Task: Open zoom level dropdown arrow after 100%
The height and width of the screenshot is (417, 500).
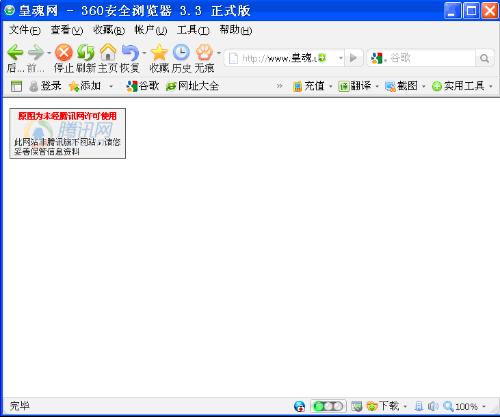Action: [x=484, y=406]
